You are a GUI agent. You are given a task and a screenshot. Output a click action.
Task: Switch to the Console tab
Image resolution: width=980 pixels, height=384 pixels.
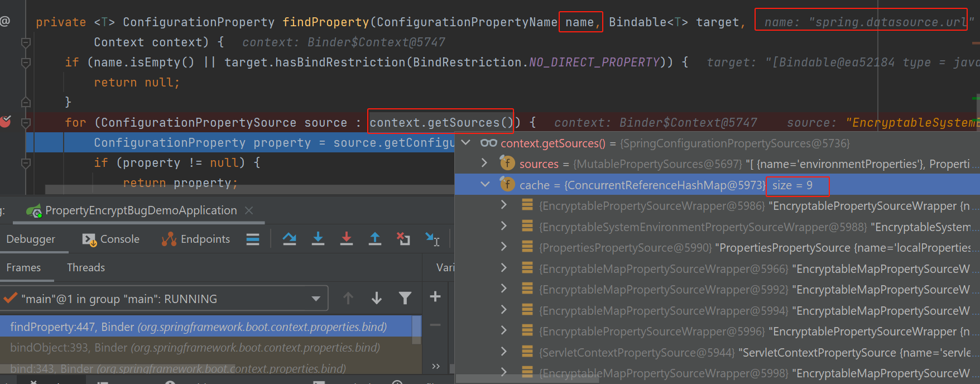[x=111, y=239]
